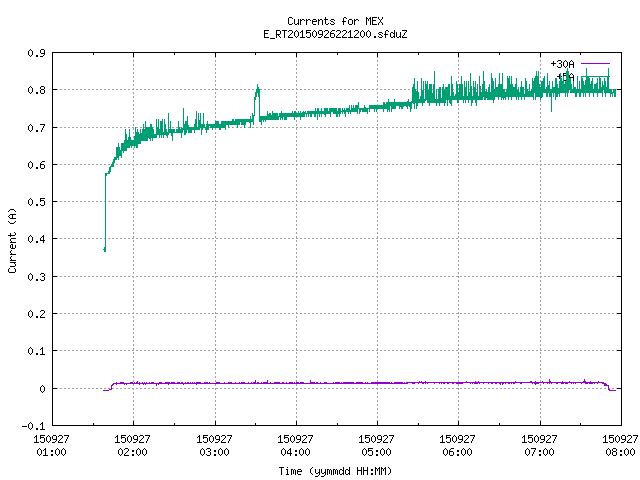Click the x-axis label '150927 02:00'
Image resolution: width=640 pixels, height=480 pixels.
(132, 446)
